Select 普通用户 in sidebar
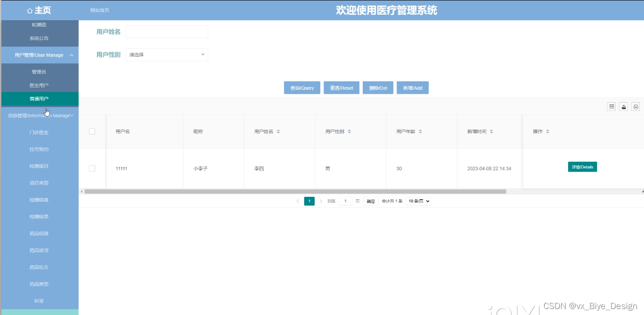Image resolution: width=644 pixels, height=315 pixels. [x=39, y=98]
